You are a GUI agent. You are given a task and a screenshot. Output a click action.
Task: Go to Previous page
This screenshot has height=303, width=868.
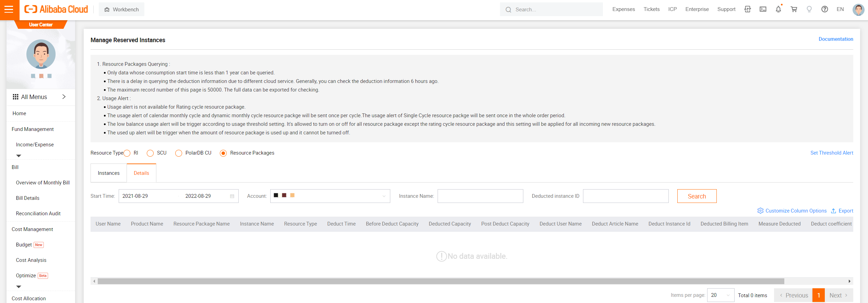(793, 295)
